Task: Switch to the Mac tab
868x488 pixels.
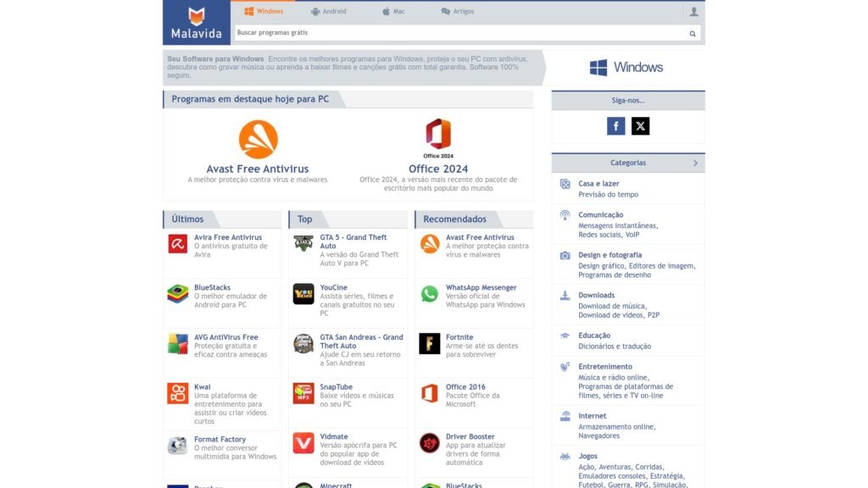Action: [393, 11]
